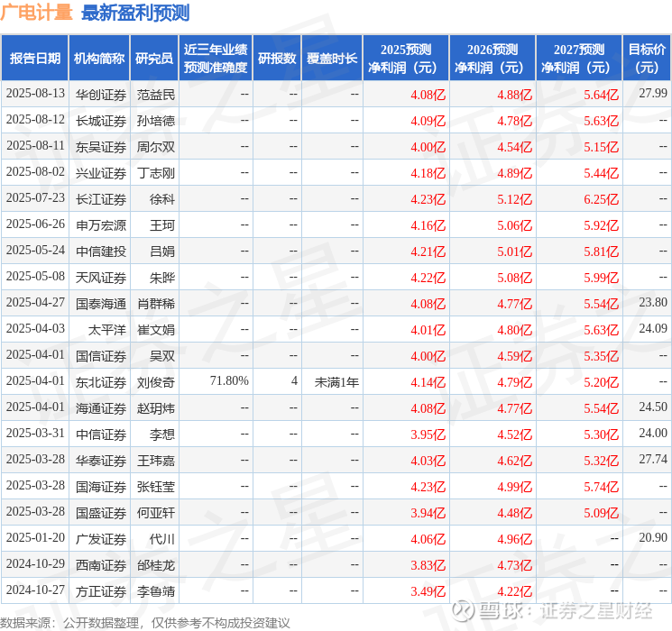Click target price 24.50

click(653, 407)
